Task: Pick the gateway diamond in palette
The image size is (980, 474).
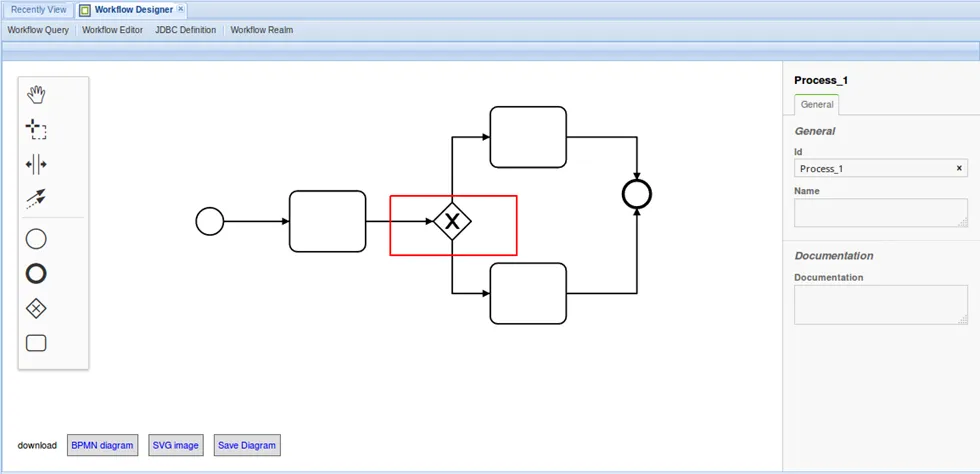Action: click(36, 308)
